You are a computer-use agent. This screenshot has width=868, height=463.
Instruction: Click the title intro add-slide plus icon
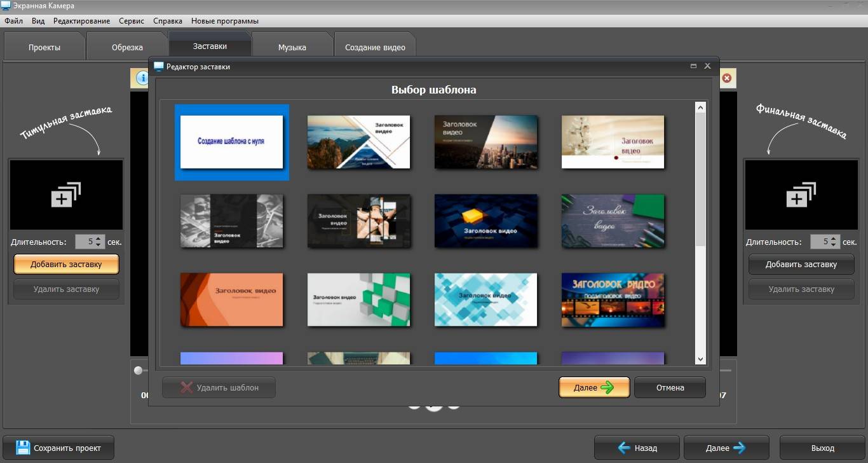pyautogui.click(x=66, y=194)
